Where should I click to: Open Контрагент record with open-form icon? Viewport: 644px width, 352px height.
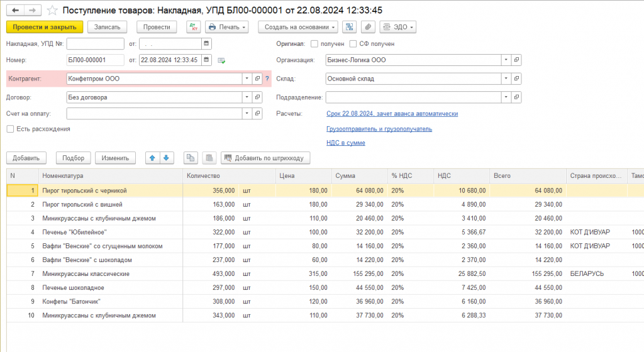coord(257,79)
